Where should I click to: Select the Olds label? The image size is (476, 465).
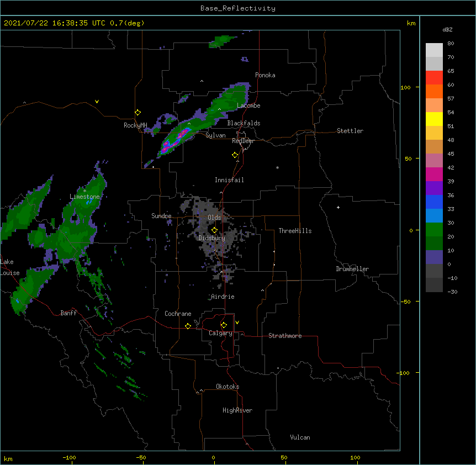214,218
